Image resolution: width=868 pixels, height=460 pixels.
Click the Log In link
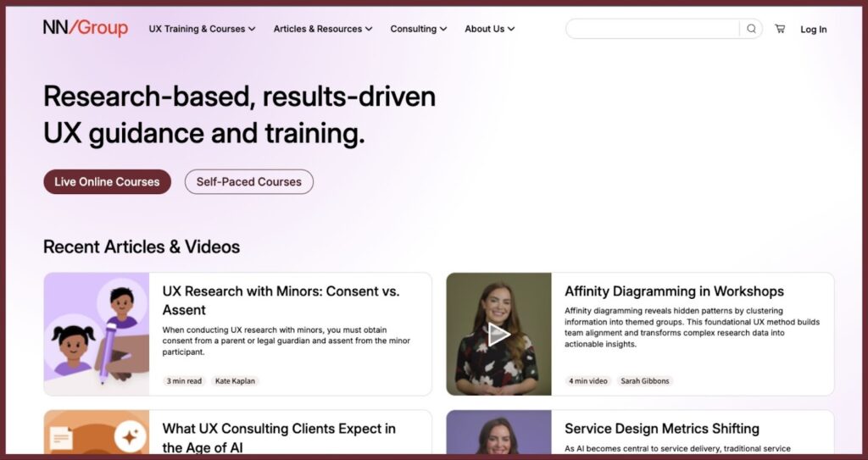click(x=813, y=30)
